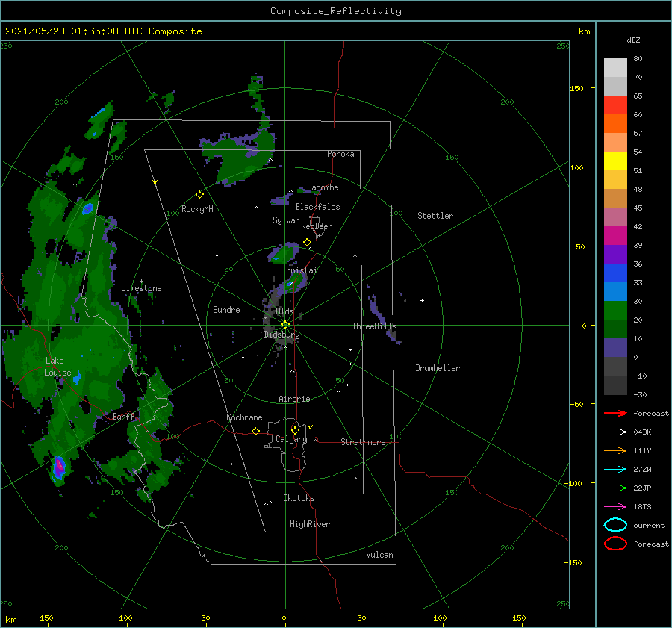Click the HighRiver label
This screenshot has width=672, height=628.
coord(310,524)
